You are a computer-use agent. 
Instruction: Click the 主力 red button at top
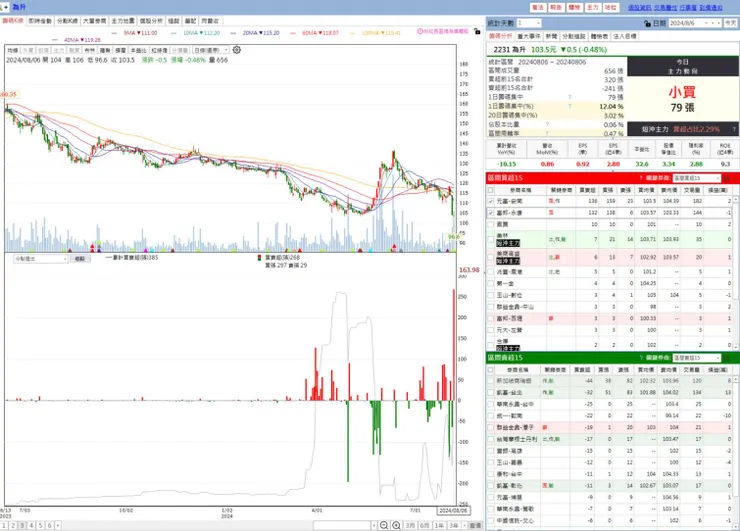click(x=592, y=8)
